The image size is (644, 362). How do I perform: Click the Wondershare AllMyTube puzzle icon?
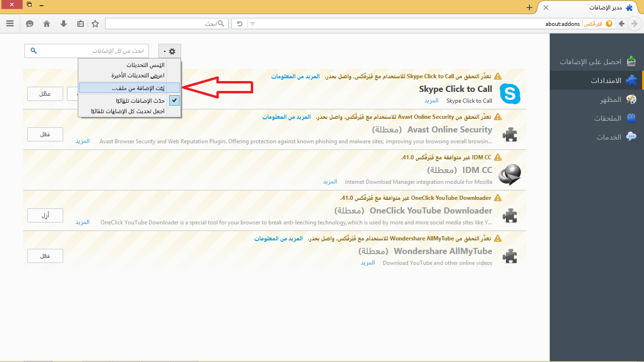[510, 256]
